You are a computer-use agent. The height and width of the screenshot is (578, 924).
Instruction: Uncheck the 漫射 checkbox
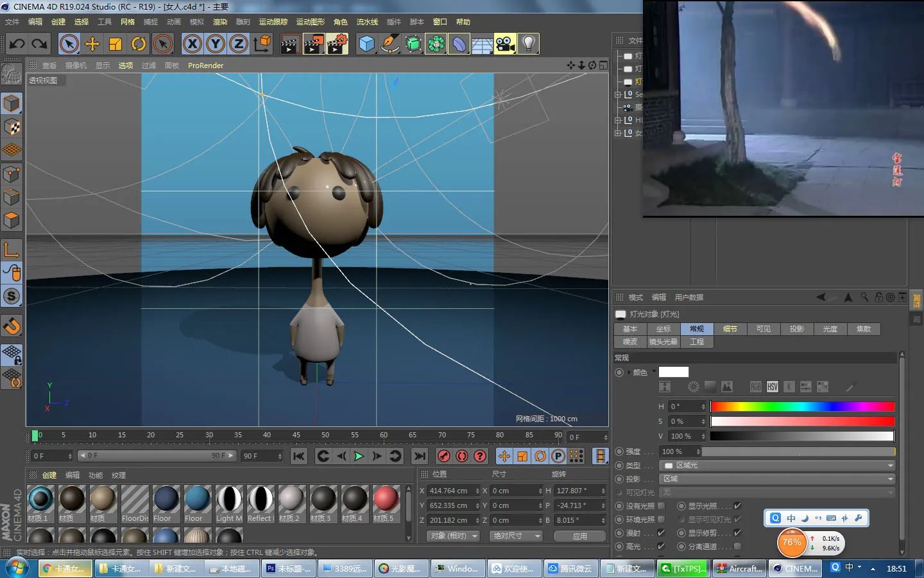(661, 533)
